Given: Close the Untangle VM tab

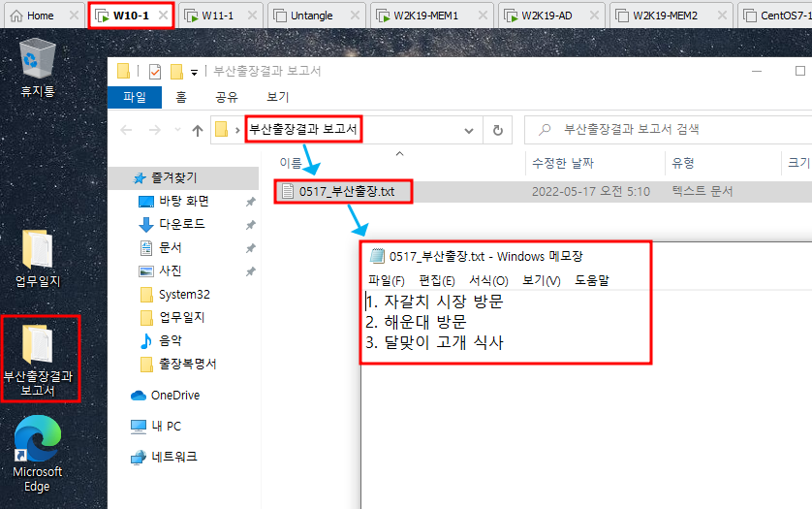Looking at the screenshot, I should pyautogui.click(x=355, y=16).
